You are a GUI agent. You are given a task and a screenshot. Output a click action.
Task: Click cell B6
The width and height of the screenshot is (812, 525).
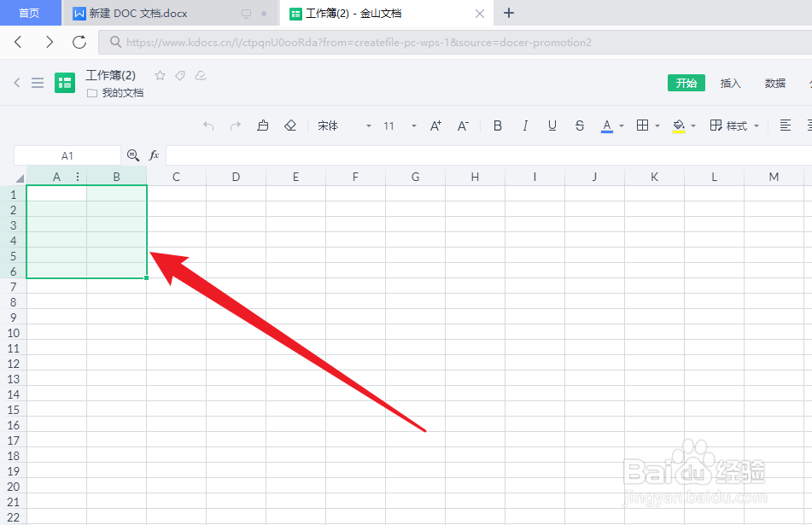pos(116,271)
